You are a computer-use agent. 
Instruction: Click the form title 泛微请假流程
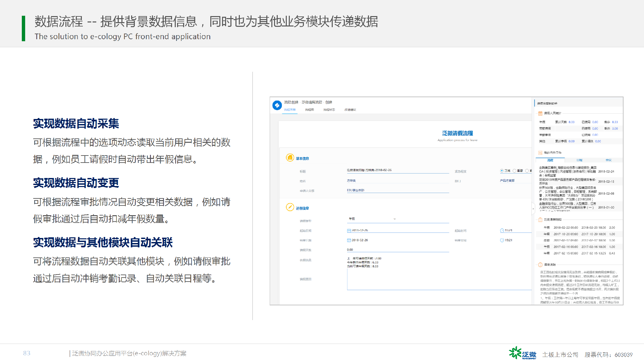[458, 133]
